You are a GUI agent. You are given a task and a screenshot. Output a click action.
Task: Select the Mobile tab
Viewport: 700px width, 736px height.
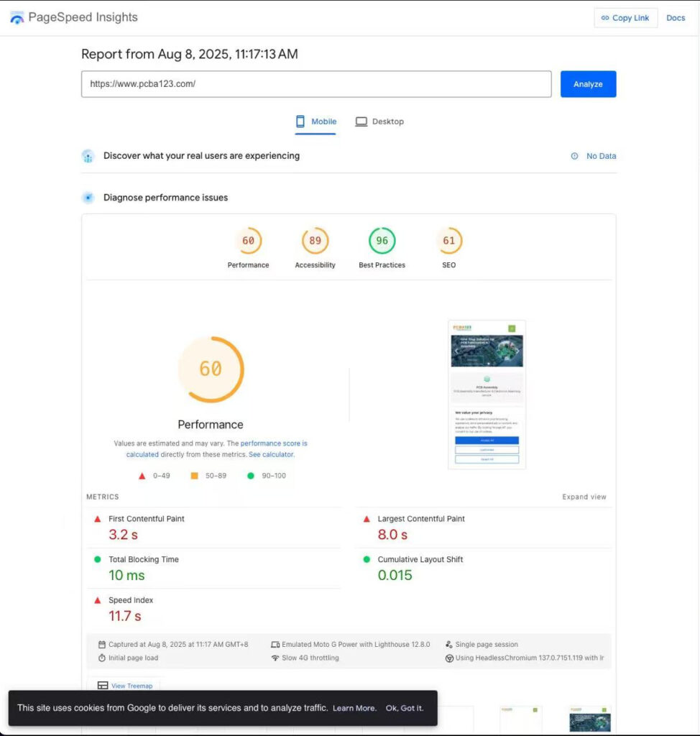tap(316, 121)
